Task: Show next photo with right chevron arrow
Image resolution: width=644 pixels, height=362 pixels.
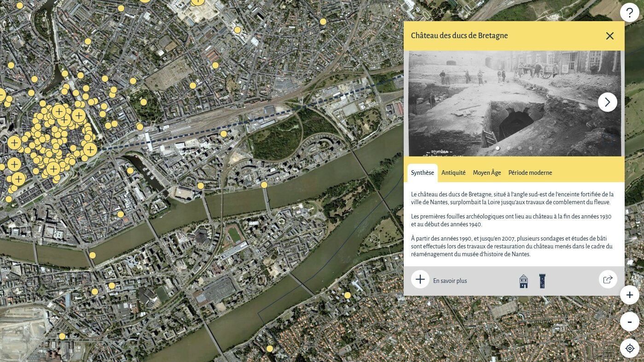Action: tap(607, 102)
